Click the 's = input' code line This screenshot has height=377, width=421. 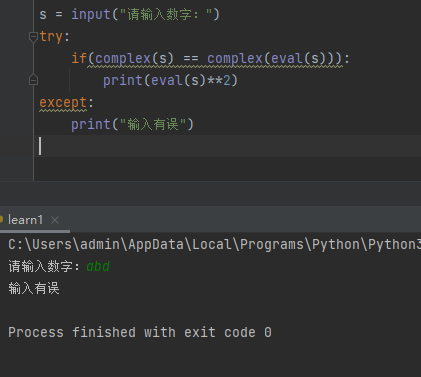tap(129, 14)
